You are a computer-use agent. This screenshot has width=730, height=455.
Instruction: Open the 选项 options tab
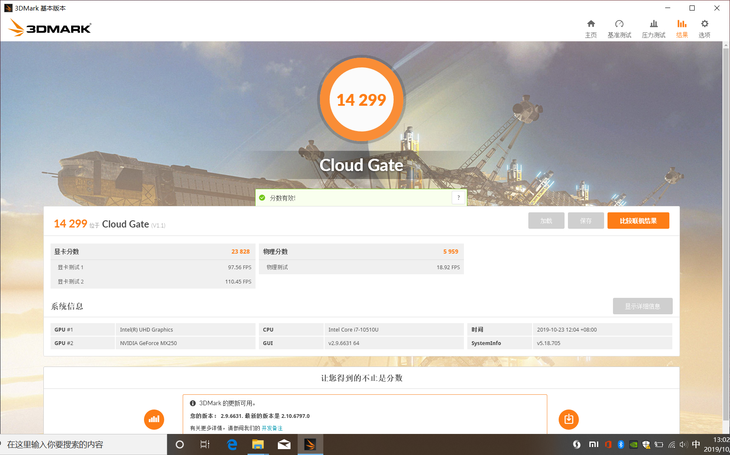(x=704, y=29)
